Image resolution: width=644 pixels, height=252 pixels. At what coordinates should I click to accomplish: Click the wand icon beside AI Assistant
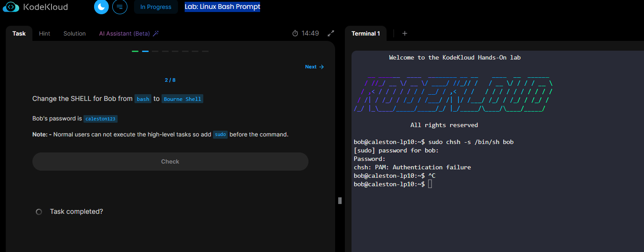[156, 33]
